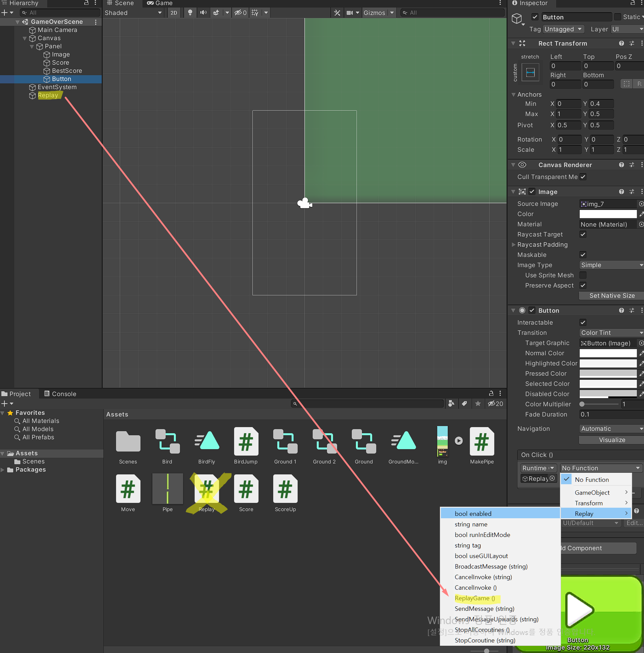Toggle the scene lighting bulb icon
This screenshot has height=653, width=644.
click(190, 13)
